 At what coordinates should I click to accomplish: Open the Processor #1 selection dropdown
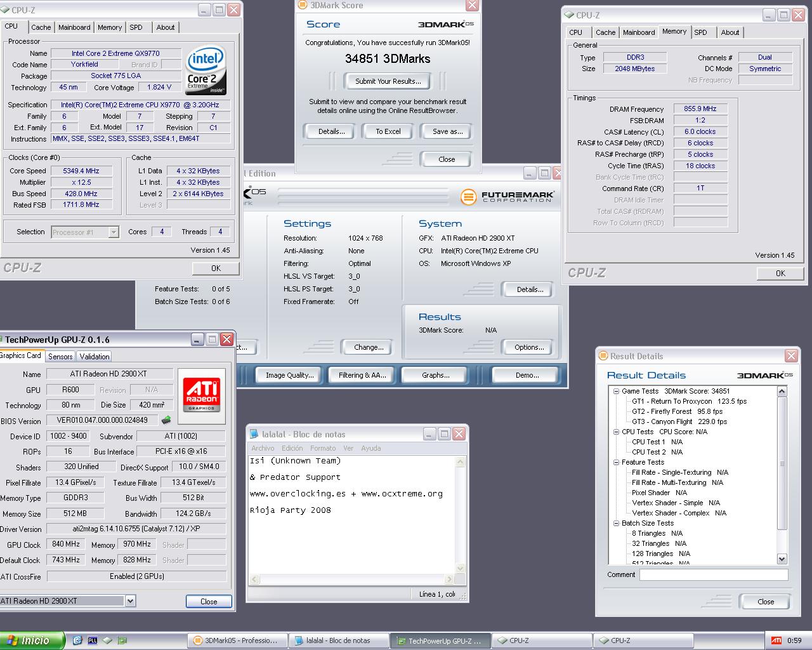pos(114,232)
